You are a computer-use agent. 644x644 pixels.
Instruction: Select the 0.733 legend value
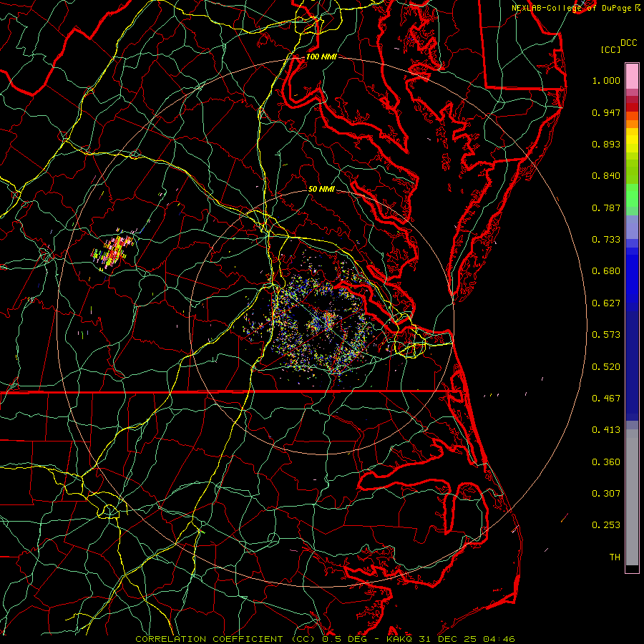point(606,240)
